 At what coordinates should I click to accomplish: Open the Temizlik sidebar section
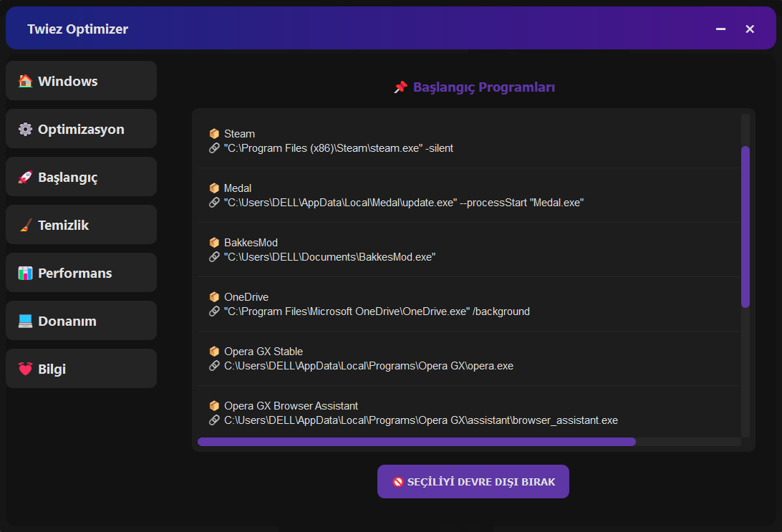coord(82,224)
